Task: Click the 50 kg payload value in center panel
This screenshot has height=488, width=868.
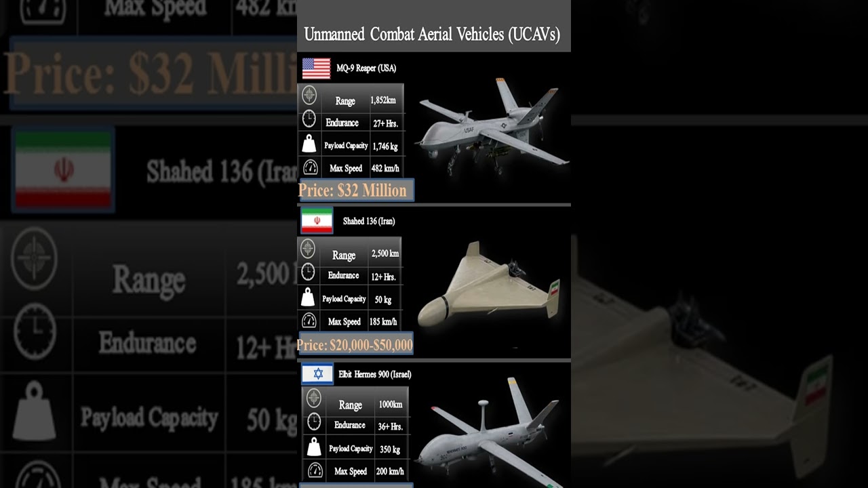Action: (x=383, y=300)
